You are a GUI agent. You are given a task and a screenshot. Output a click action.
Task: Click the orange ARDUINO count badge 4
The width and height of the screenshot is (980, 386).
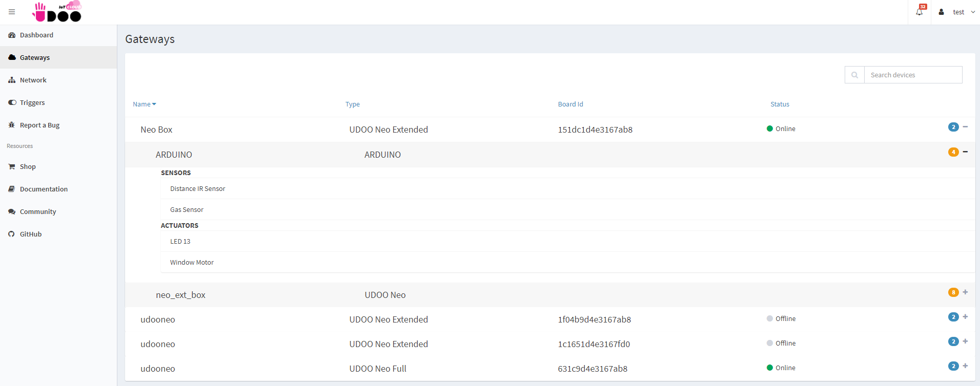click(x=953, y=152)
